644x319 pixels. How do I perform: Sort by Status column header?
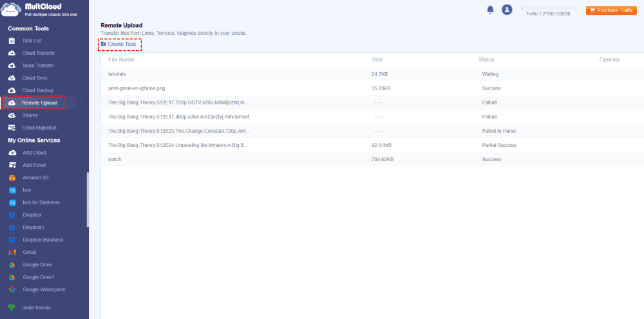pyautogui.click(x=486, y=59)
